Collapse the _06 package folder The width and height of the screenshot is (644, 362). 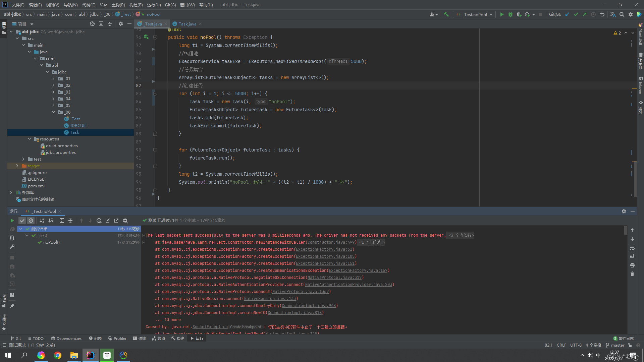pyautogui.click(x=53, y=112)
